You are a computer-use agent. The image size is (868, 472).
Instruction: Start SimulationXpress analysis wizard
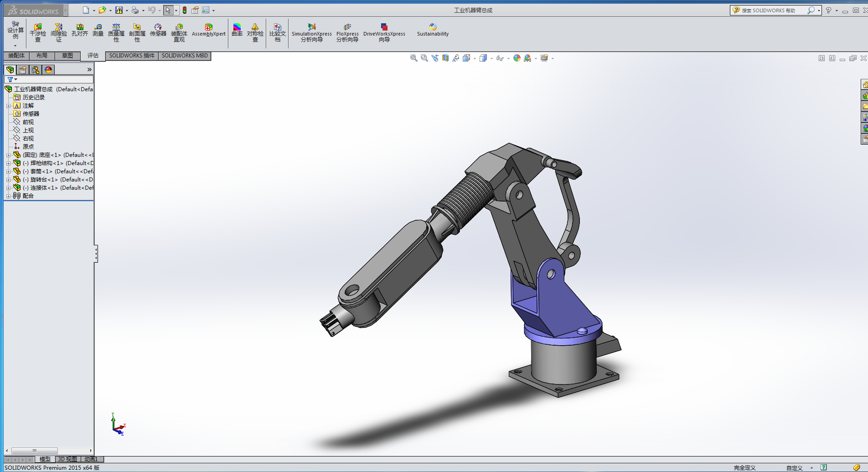click(312, 33)
